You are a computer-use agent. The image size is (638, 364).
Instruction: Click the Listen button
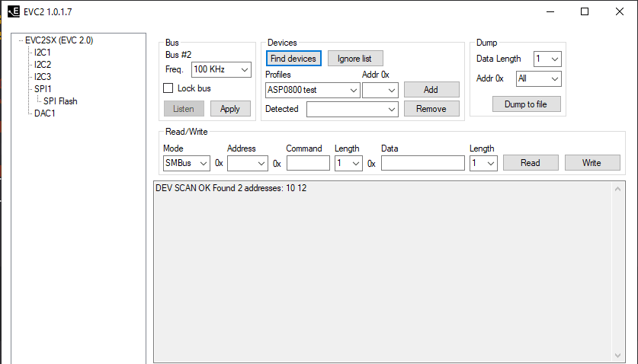click(184, 109)
